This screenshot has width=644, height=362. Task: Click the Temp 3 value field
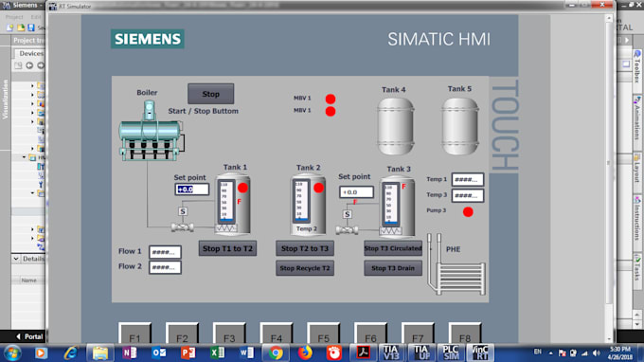468,195
